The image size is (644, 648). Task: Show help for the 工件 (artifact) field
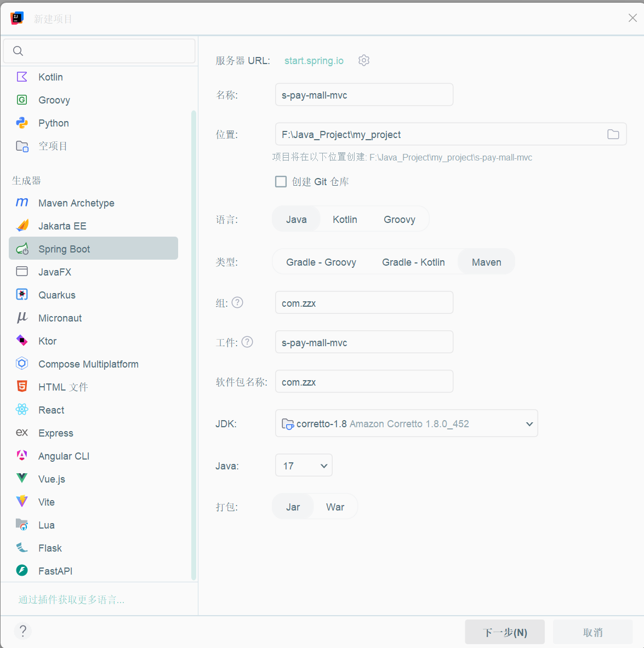click(x=247, y=342)
